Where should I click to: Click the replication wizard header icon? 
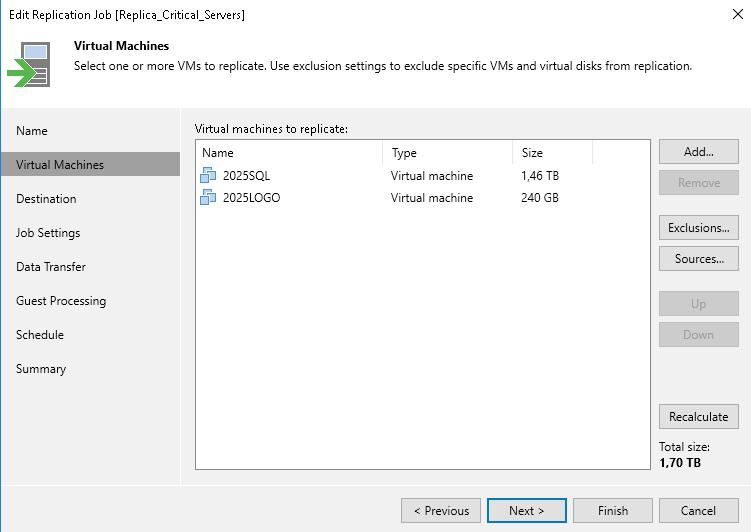tap(32, 65)
